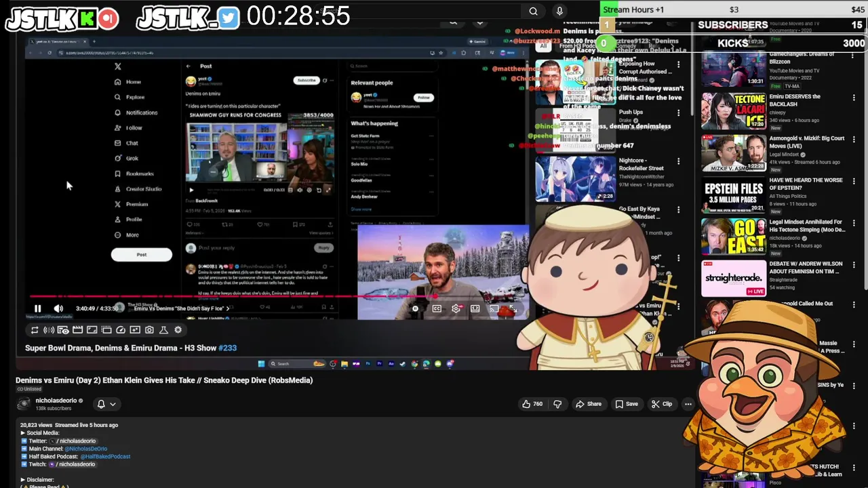Click the Clip button
This screenshot has width=868, height=488.
661,404
